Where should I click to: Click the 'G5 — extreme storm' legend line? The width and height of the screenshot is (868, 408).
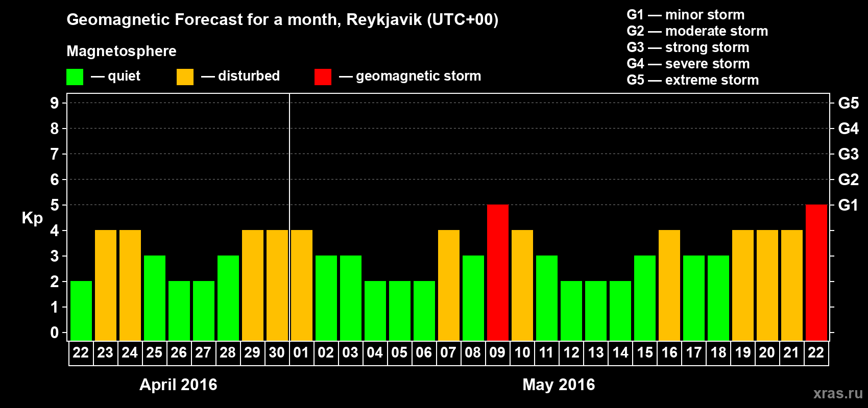[x=693, y=80]
